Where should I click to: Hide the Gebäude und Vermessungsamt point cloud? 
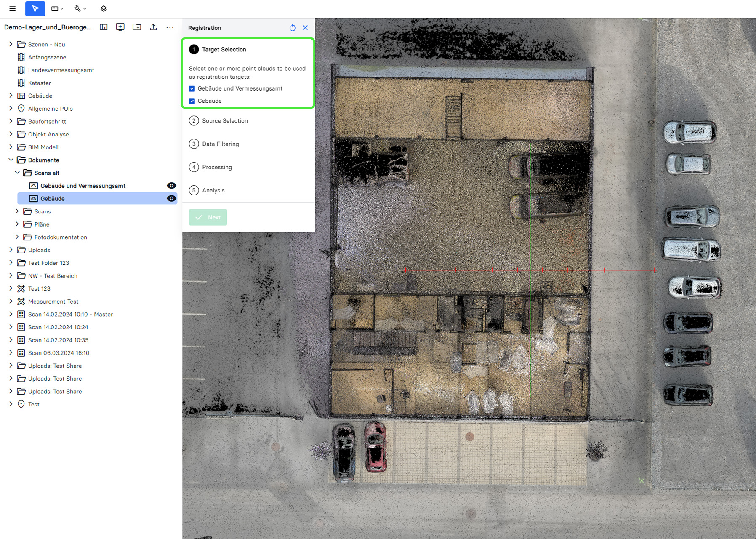(x=171, y=186)
